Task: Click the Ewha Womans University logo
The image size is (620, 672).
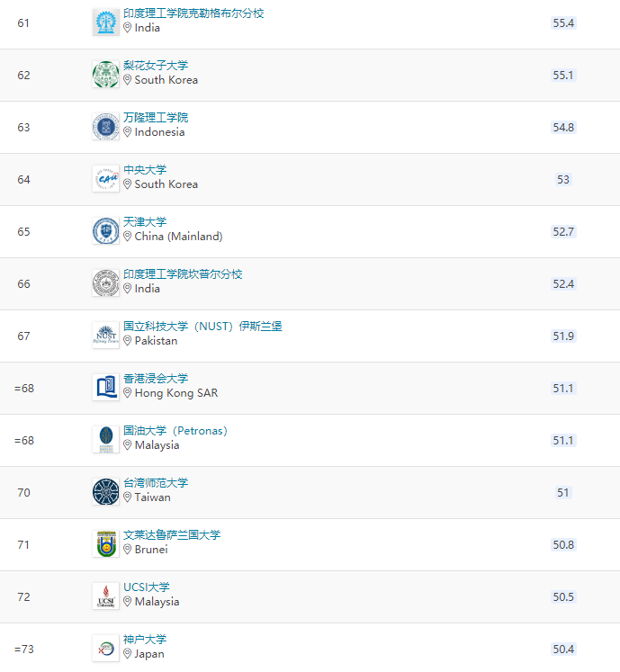Action: pyautogui.click(x=105, y=75)
